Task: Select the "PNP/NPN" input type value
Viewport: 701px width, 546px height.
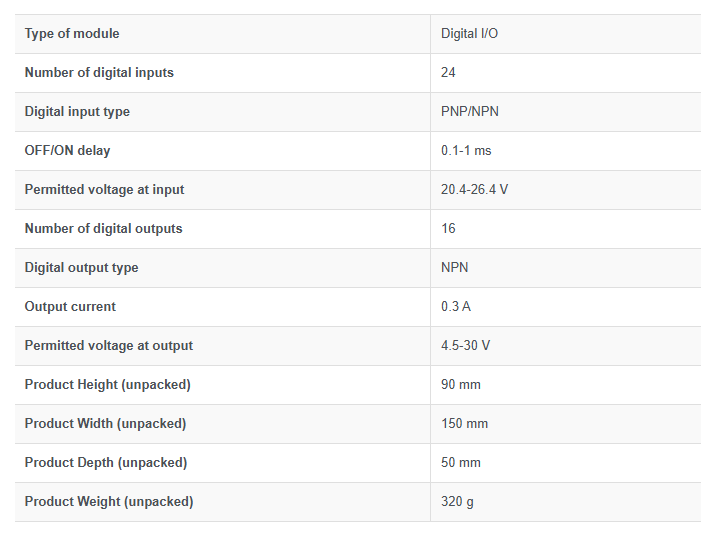Action: pos(469,112)
